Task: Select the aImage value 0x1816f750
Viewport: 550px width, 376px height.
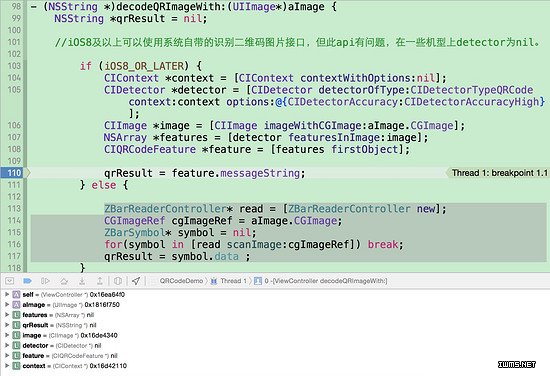Action: pos(102,304)
